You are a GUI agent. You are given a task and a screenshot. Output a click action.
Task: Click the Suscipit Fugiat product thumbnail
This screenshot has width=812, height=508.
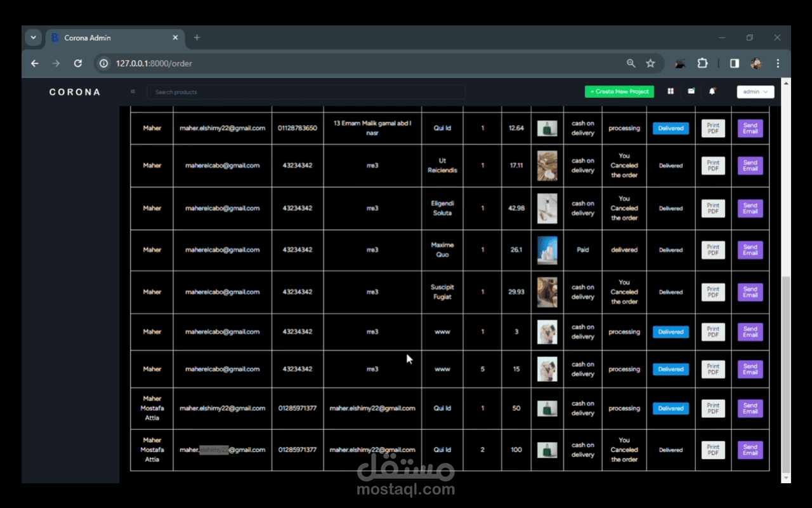click(x=547, y=292)
